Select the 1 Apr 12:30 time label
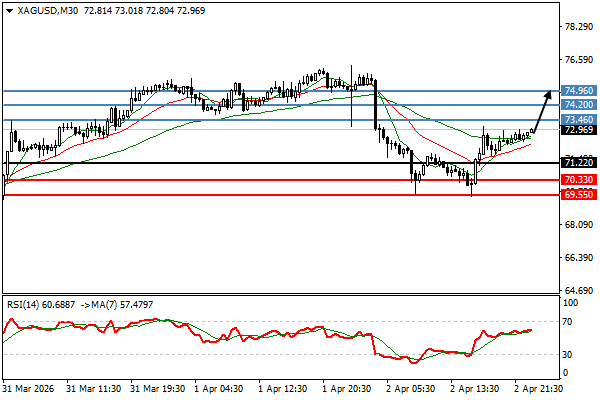 point(282,388)
